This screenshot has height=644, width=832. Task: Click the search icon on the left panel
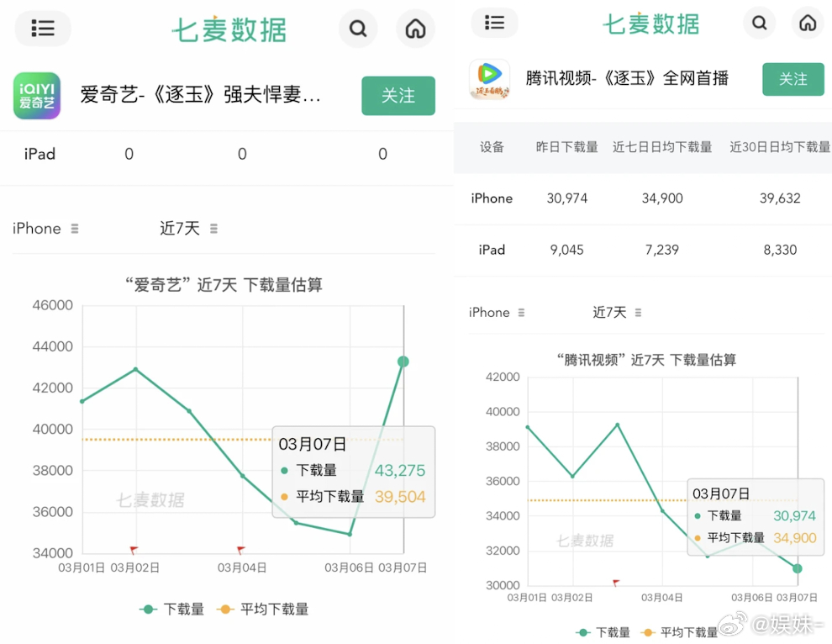[x=358, y=29]
